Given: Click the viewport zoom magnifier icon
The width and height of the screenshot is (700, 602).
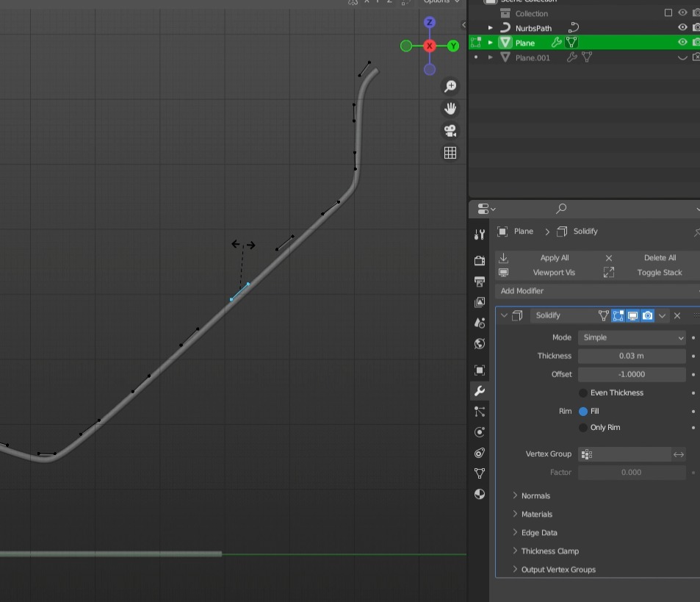Looking at the screenshot, I should click(450, 87).
